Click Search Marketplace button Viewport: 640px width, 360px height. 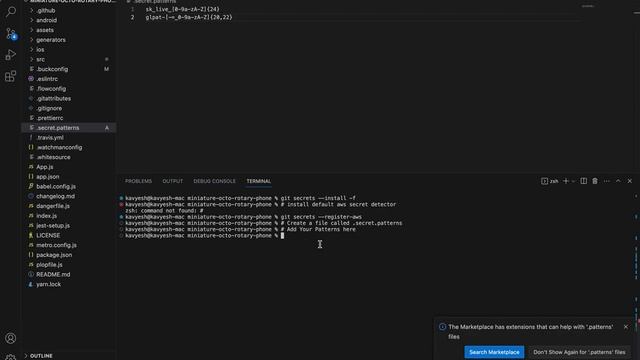pos(494,352)
